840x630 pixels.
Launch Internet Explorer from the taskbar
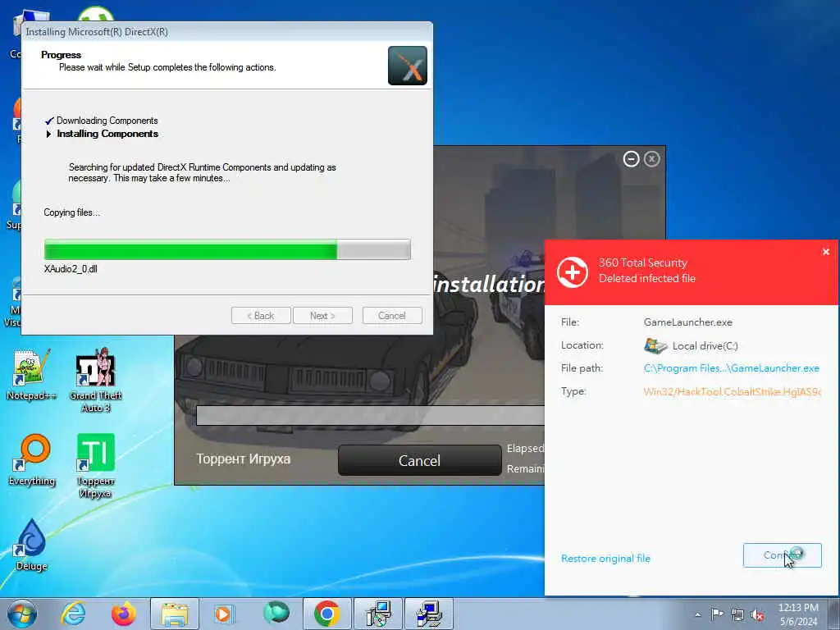coord(73,614)
